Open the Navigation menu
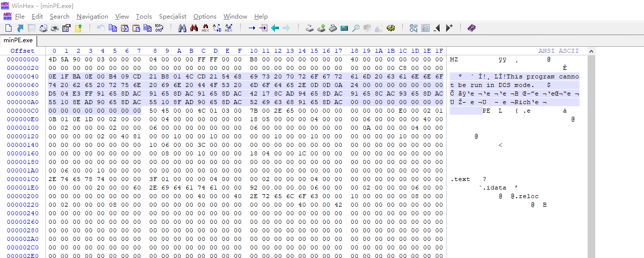The image size is (644, 258). (x=92, y=17)
